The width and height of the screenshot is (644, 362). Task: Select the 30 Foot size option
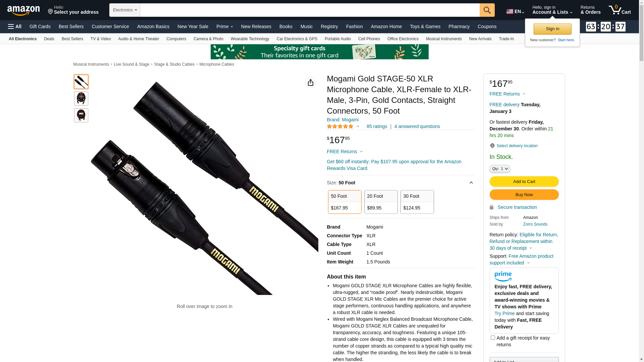click(x=417, y=202)
